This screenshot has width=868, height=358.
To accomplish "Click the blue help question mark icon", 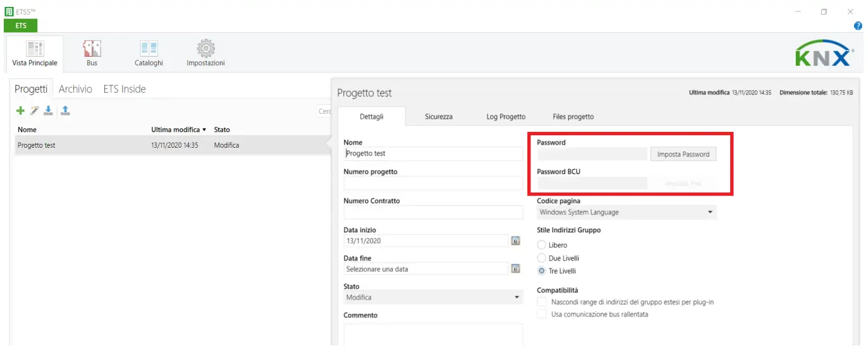I will point(858,26).
